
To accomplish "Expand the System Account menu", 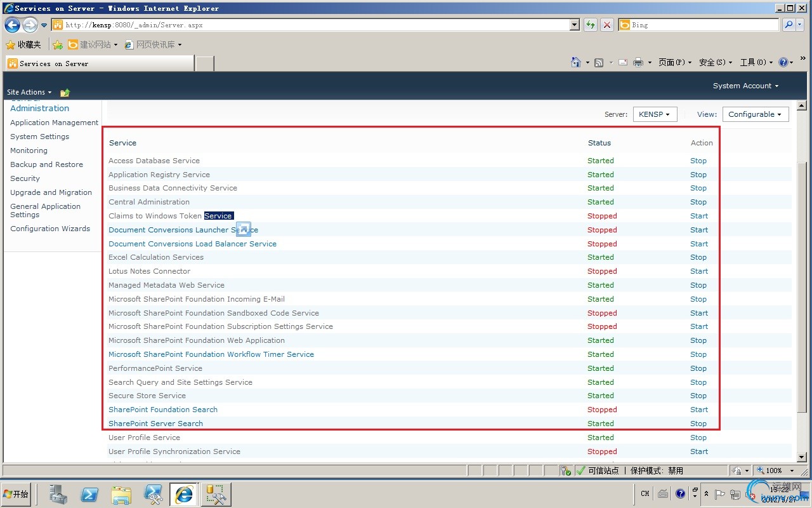I will (745, 86).
